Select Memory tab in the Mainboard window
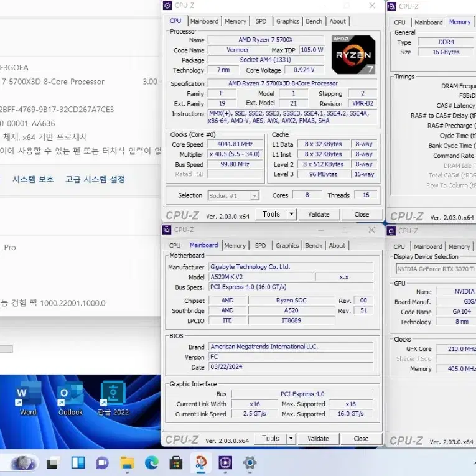 tap(235, 245)
